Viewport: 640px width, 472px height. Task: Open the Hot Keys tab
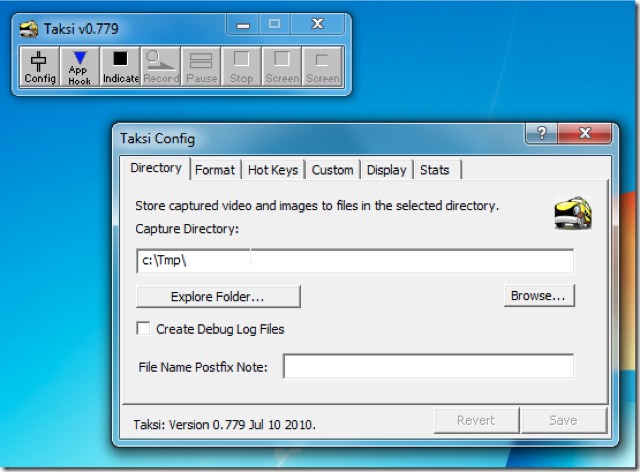coord(273,170)
